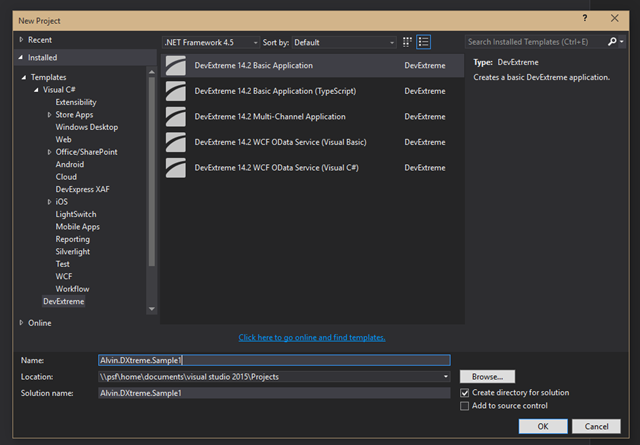Select the DevExpress XAF category
The width and height of the screenshot is (640, 445).
tap(82, 189)
